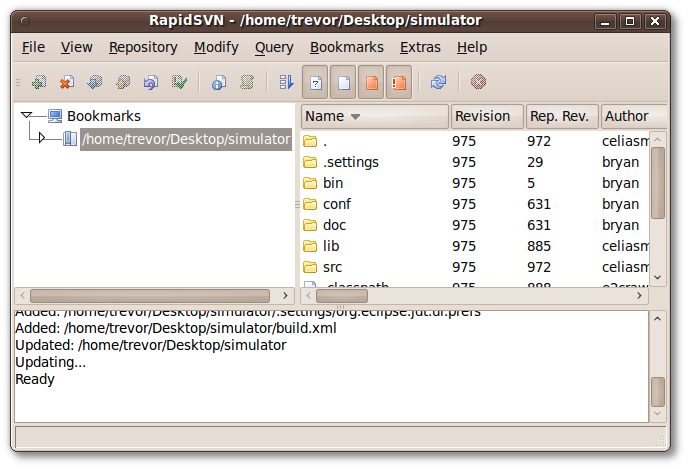Viewport: 688px width, 469px height.
Task: Open the File menu
Action: tap(33, 47)
